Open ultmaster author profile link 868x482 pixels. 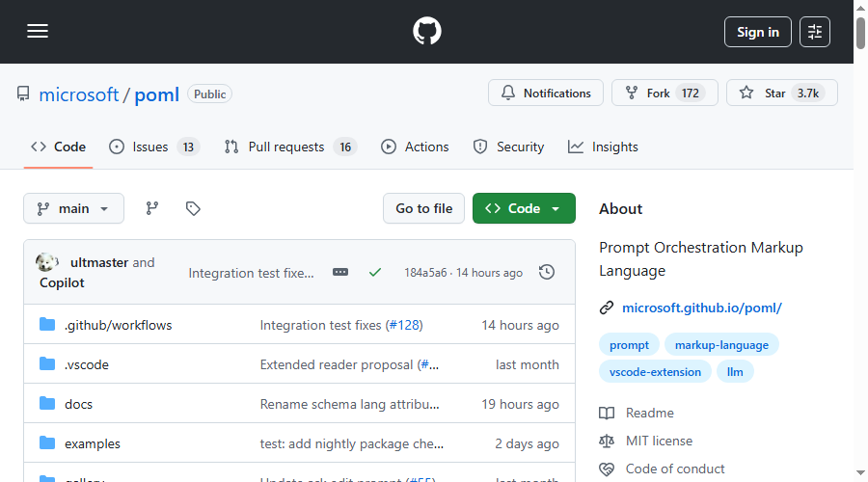pos(99,262)
